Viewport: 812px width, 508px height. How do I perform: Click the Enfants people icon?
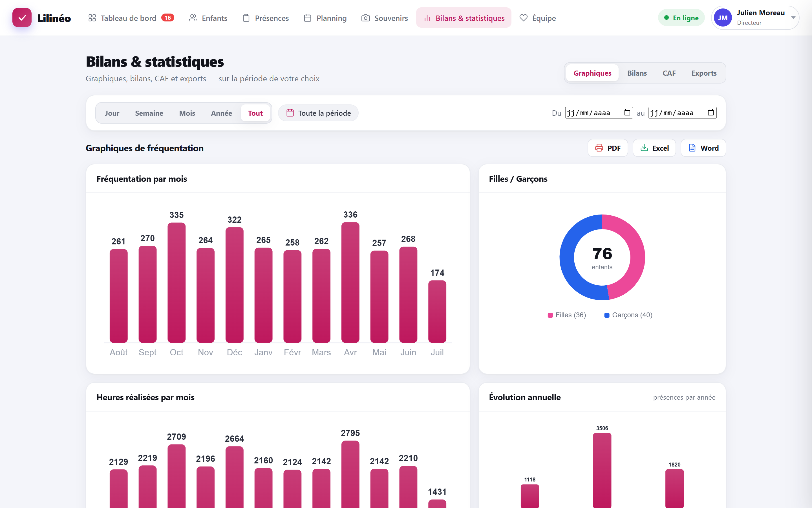pyautogui.click(x=193, y=18)
